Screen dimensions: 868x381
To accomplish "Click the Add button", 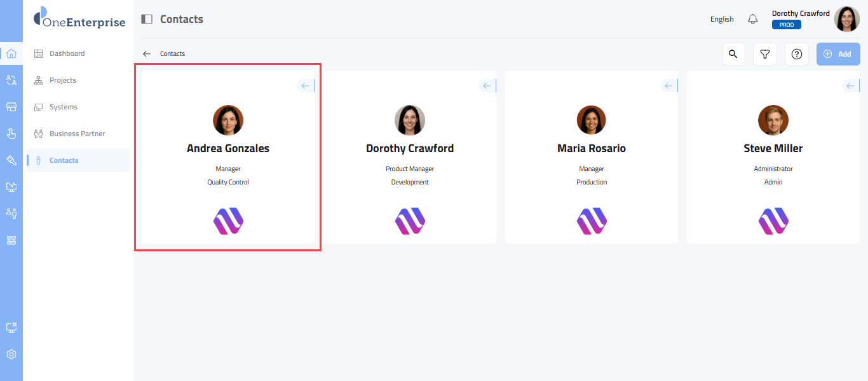I will (837, 54).
